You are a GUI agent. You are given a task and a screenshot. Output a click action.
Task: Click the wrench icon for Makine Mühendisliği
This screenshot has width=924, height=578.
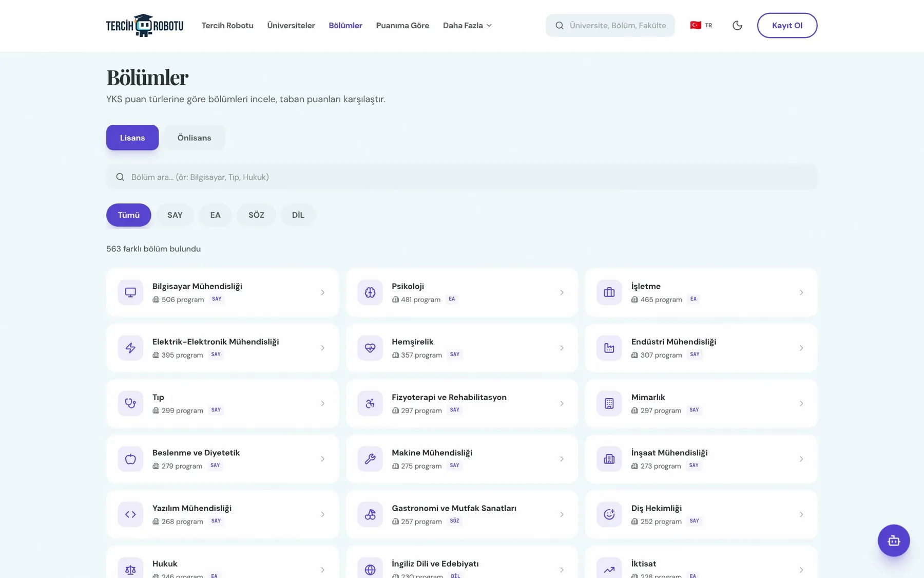click(370, 459)
